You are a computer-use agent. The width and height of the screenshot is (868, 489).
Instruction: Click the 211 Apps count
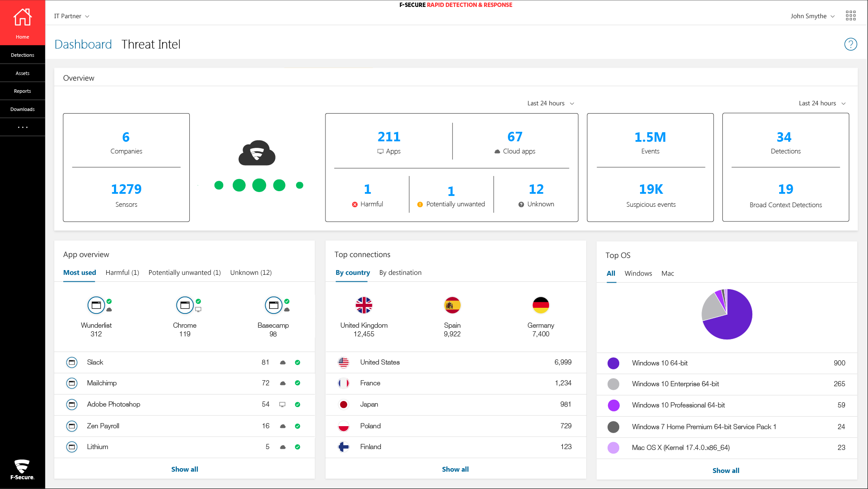(x=389, y=137)
